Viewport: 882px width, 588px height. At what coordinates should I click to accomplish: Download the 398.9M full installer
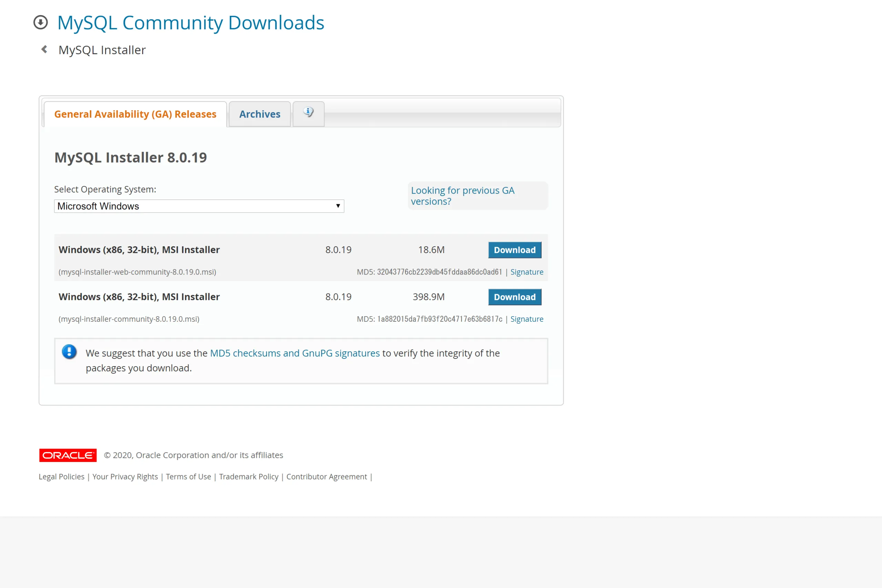[515, 297]
